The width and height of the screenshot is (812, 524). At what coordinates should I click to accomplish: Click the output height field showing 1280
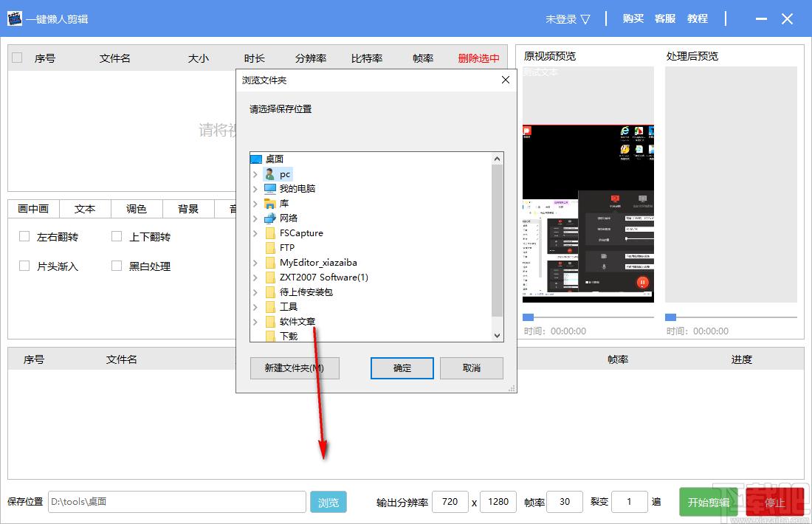coord(498,502)
